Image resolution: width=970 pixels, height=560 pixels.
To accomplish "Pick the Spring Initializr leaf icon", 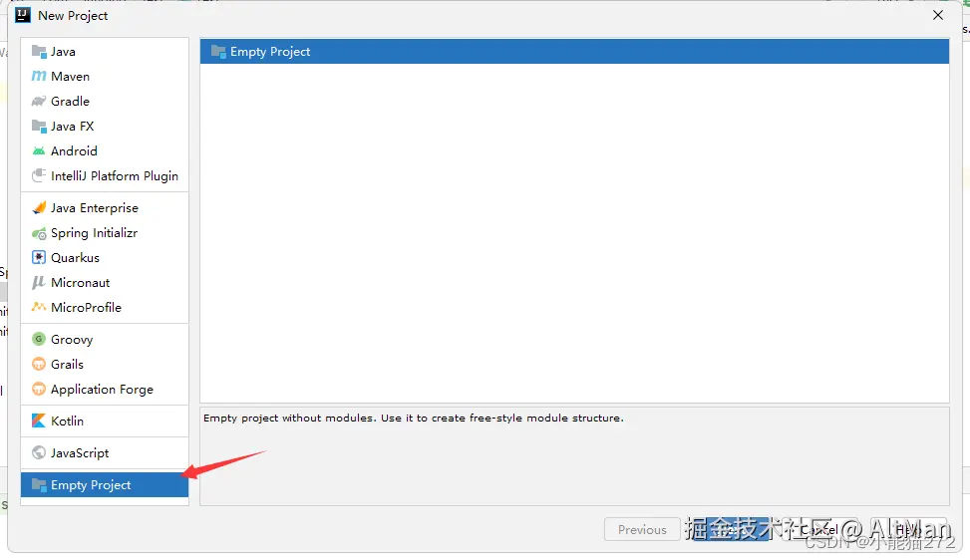I will click(39, 233).
